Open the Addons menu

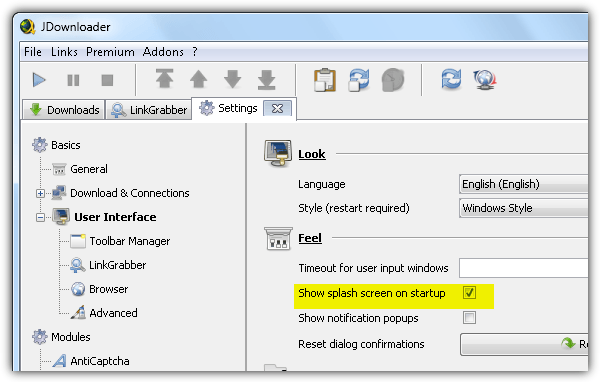163,52
